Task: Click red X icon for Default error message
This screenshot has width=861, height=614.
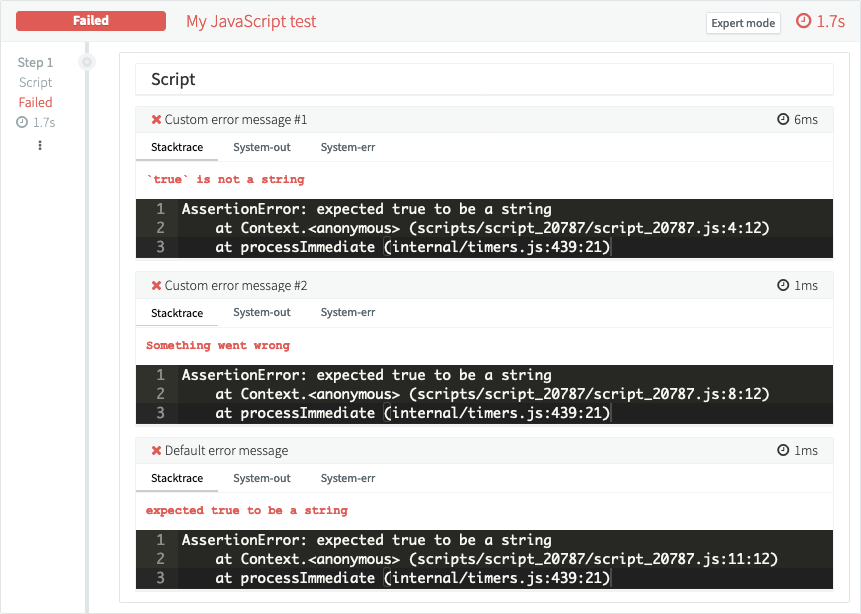Action: (156, 451)
